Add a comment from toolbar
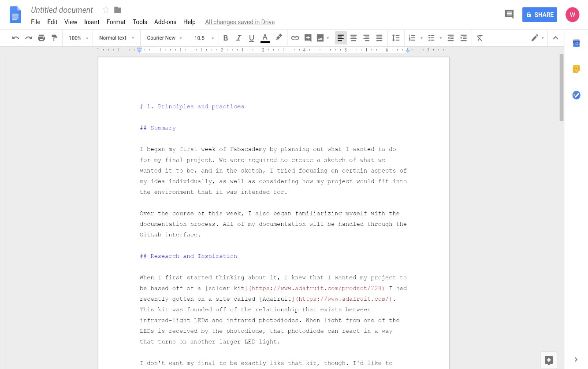Screen dimensions: 588x369 308,38
